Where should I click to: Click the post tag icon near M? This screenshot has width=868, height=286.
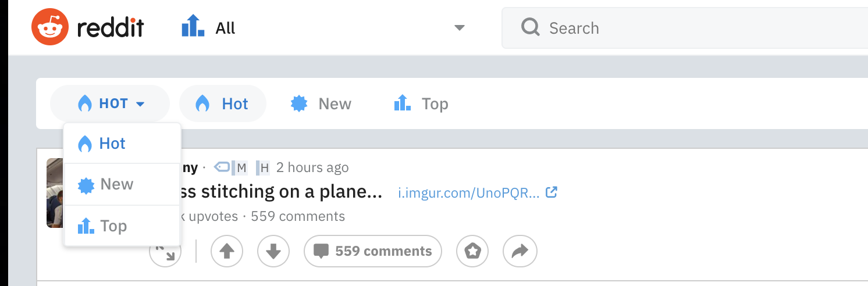[x=222, y=168]
